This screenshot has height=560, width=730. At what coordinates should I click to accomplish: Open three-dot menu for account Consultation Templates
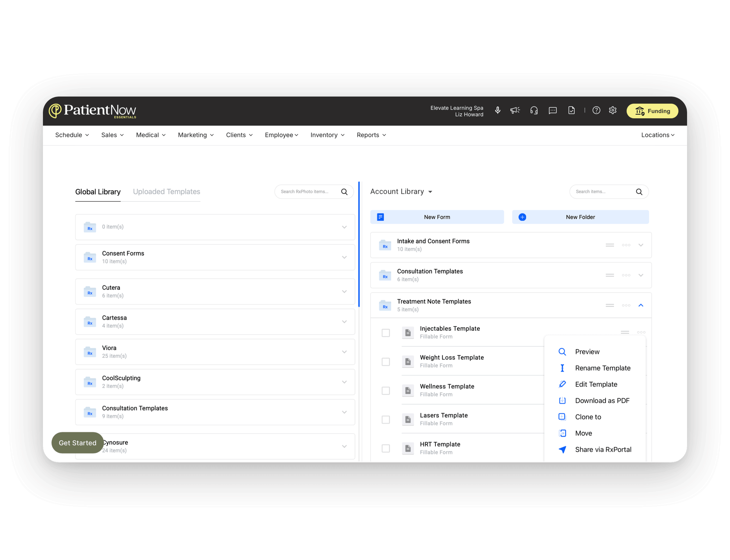(626, 275)
